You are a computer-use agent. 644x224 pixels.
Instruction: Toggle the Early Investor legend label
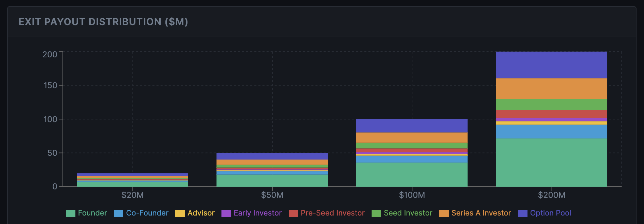click(x=257, y=213)
